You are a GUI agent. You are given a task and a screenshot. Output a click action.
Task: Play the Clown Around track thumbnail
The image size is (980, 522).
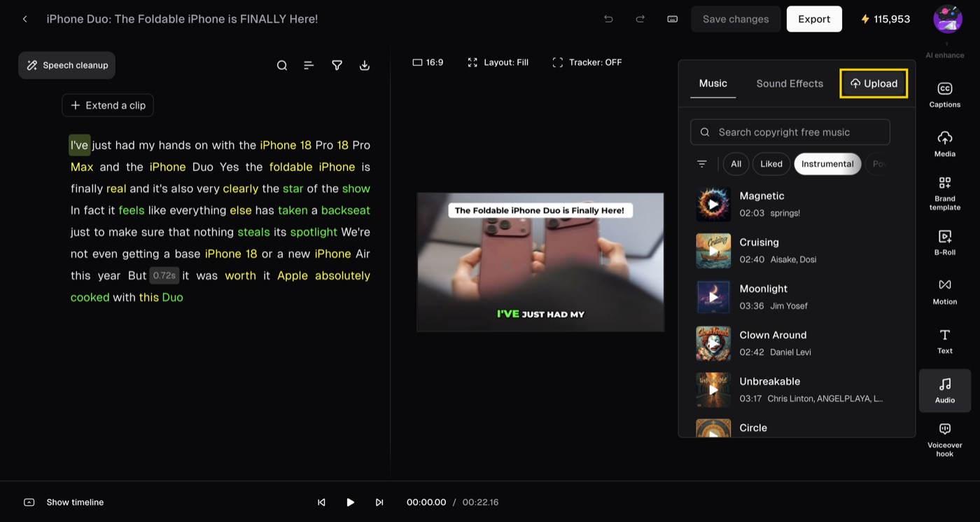(713, 343)
